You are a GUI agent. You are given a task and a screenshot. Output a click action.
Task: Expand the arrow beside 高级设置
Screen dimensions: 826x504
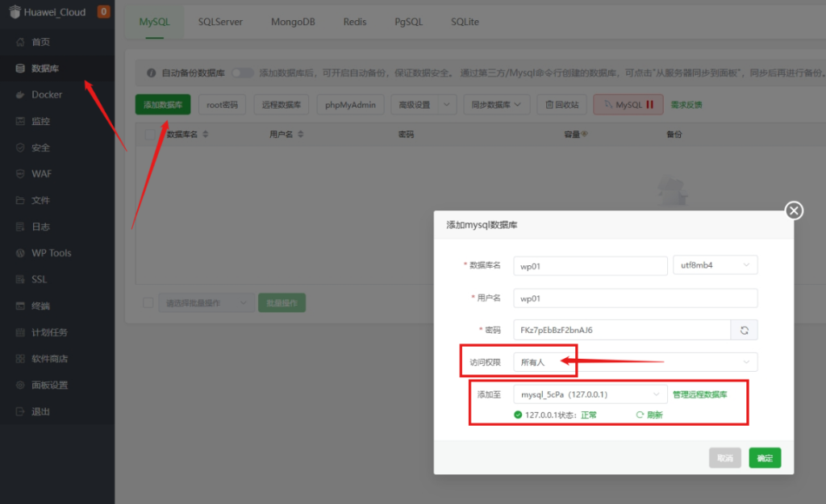446,105
